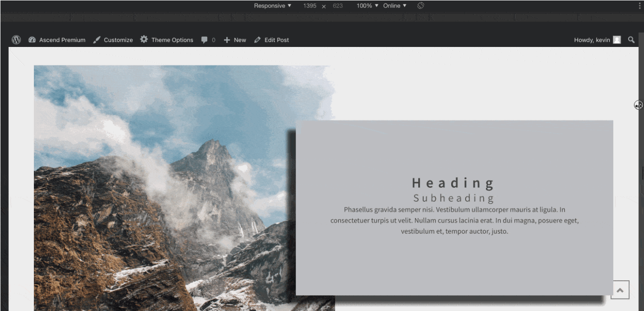Viewport: 644px width, 311px height.
Task: Open the New content menu
Action: (235, 40)
